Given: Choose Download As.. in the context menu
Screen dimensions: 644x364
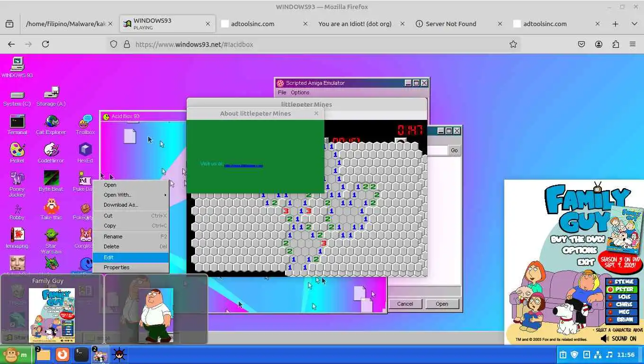Looking at the screenshot, I should (x=131, y=205).
